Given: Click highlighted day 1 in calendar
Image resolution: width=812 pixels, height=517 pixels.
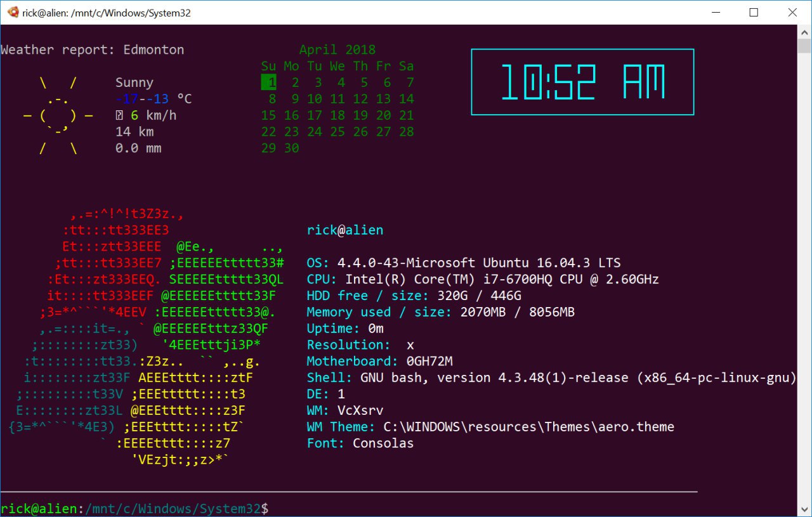Looking at the screenshot, I should (x=269, y=82).
